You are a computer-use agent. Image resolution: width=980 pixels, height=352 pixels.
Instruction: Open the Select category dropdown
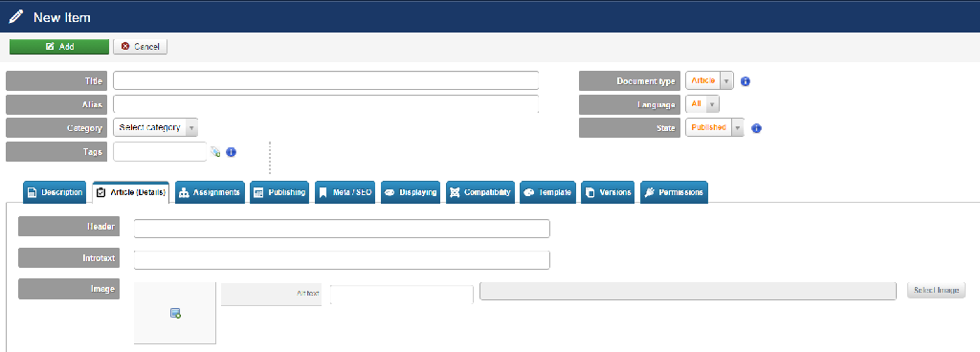pos(156,127)
